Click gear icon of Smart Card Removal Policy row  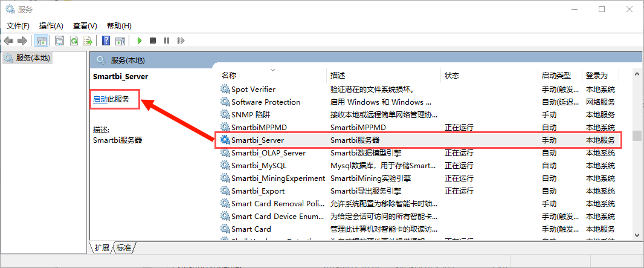tap(225, 203)
